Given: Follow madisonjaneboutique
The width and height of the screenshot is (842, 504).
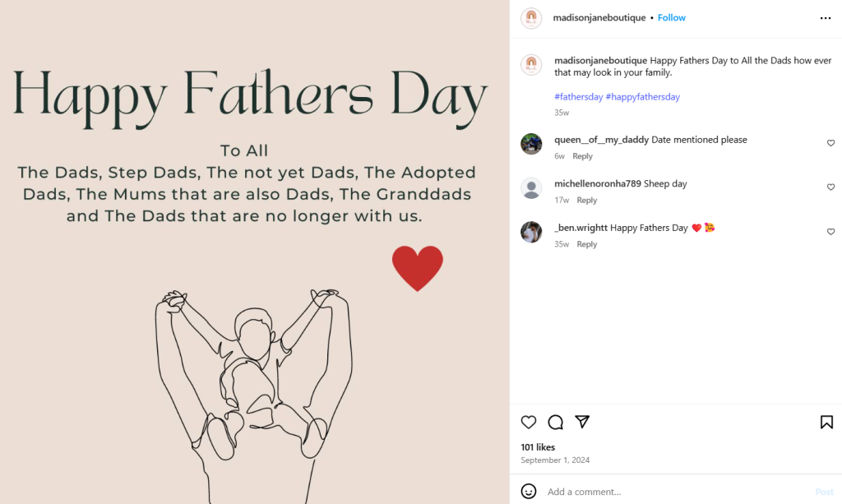Looking at the screenshot, I should (672, 18).
